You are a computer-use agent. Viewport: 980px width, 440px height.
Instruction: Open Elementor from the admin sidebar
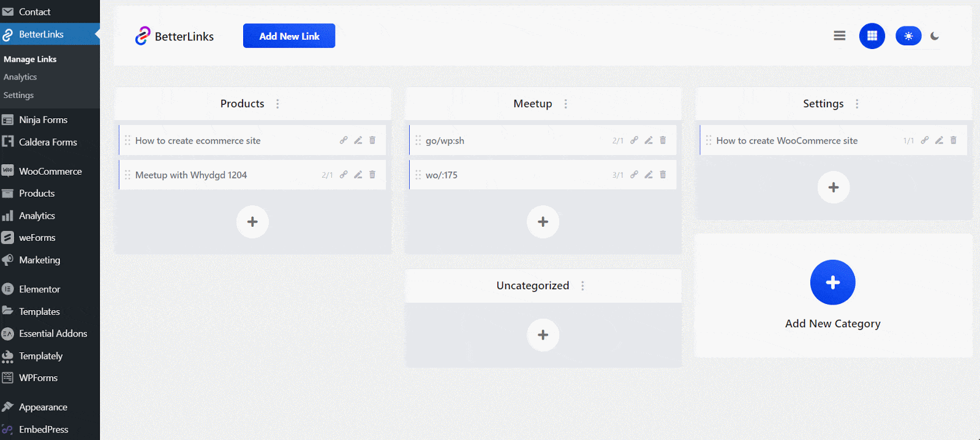point(39,289)
